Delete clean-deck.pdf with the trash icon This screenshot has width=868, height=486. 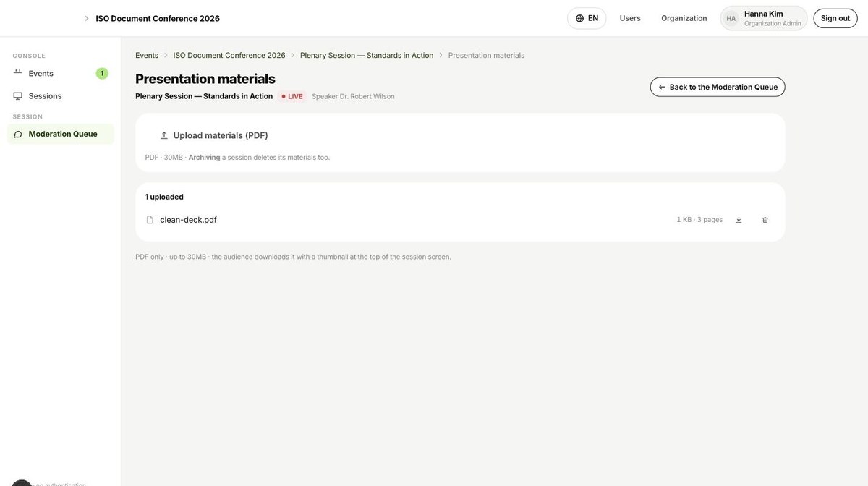click(x=765, y=220)
